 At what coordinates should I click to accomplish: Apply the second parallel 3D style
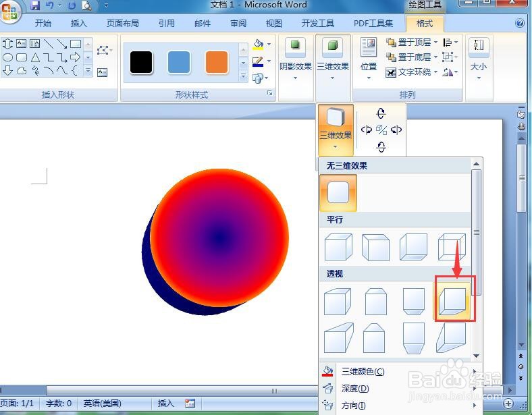(375, 247)
